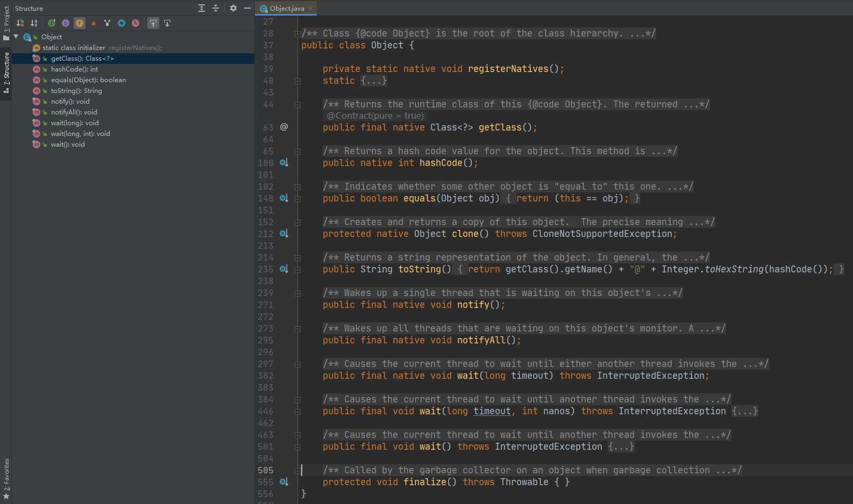
Task: Toggle Show Inherited members filter
Action: 52,23
